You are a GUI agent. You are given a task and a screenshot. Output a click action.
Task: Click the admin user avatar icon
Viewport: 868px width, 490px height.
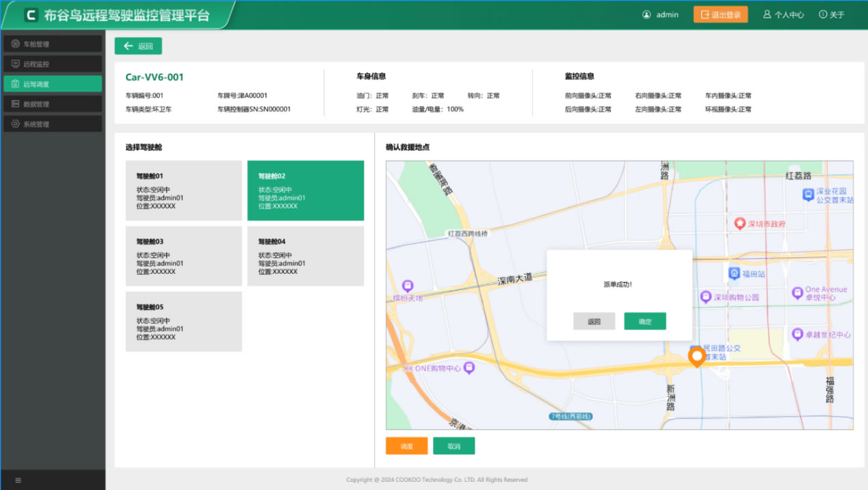[x=646, y=14]
